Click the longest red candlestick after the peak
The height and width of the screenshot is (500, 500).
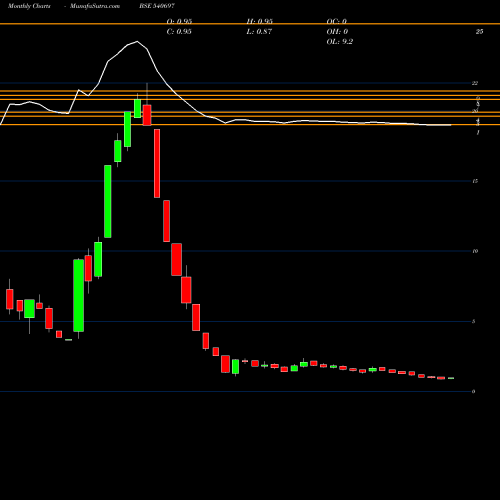[157, 163]
